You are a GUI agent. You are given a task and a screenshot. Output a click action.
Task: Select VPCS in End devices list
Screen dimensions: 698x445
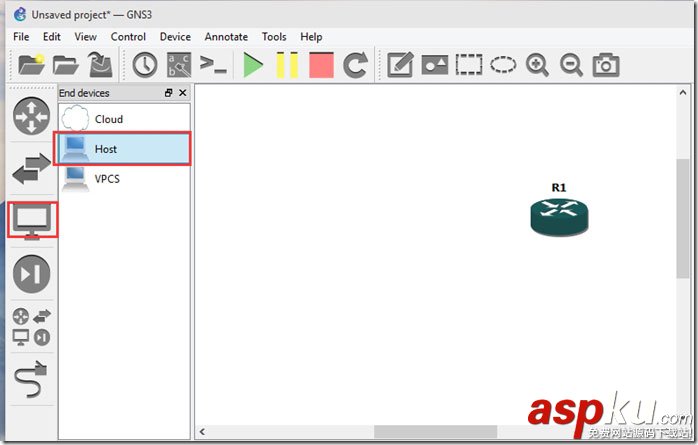124,178
